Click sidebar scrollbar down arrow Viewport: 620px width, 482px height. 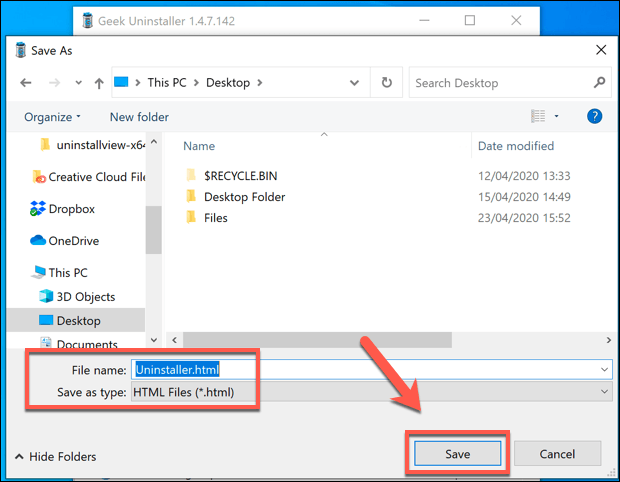tap(154, 340)
